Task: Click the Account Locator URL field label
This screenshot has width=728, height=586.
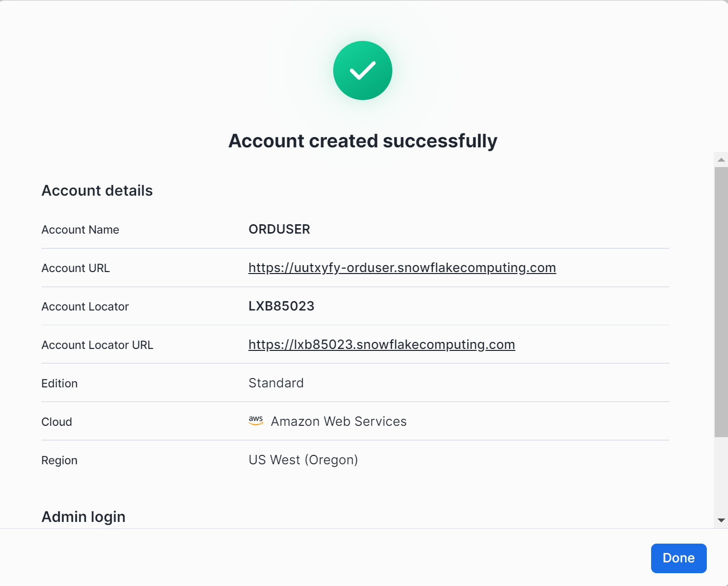Action: (x=97, y=345)
